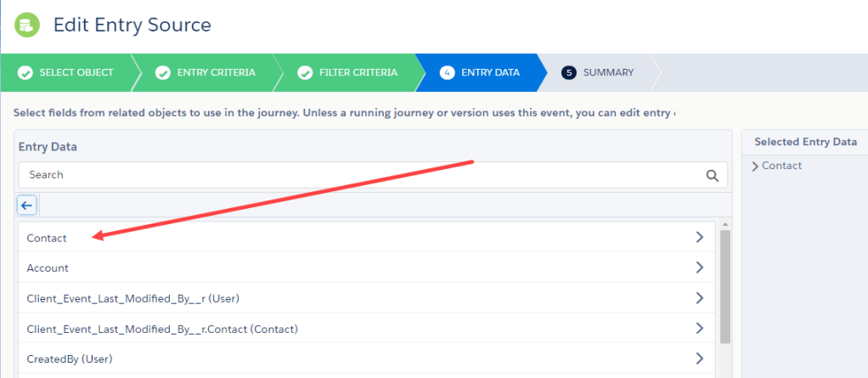This screenshot has height=378, width=868.
Task: Expand the Contact row chevron
Action: 699,238
